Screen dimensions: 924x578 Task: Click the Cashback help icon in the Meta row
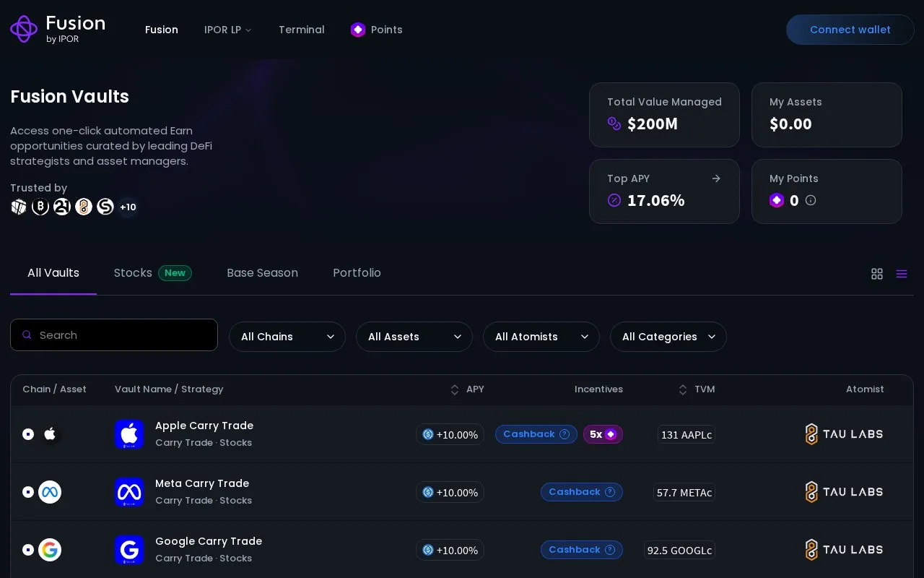610,492
